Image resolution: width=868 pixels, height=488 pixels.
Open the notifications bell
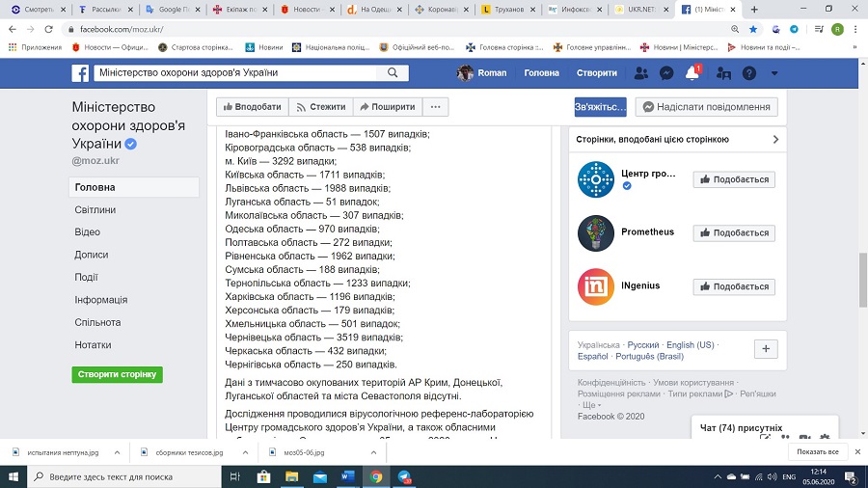click(x=692, y=73)
